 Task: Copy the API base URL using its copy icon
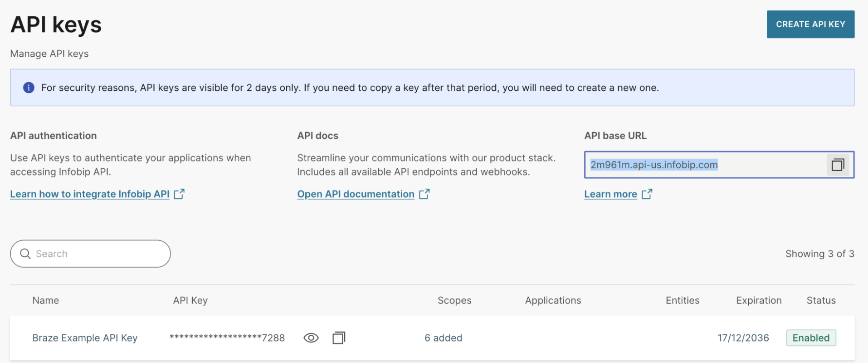pos(837,165)
